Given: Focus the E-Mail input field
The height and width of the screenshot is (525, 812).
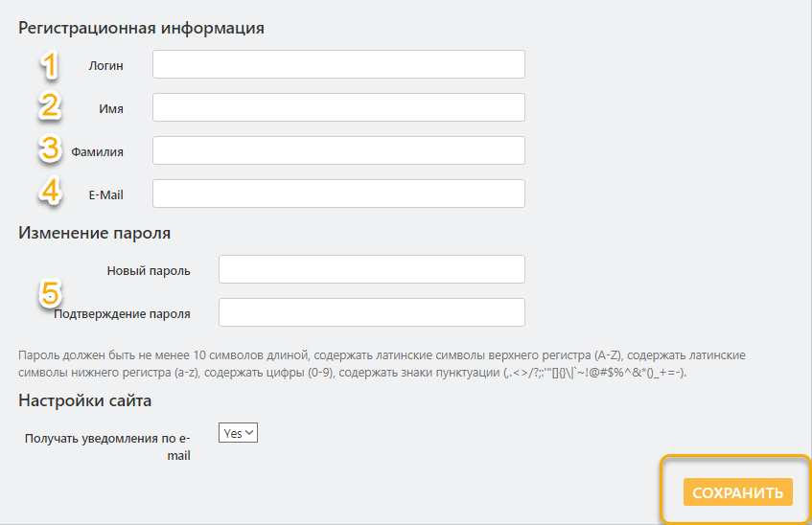Looking at the screenshot, I should (338, 194).
